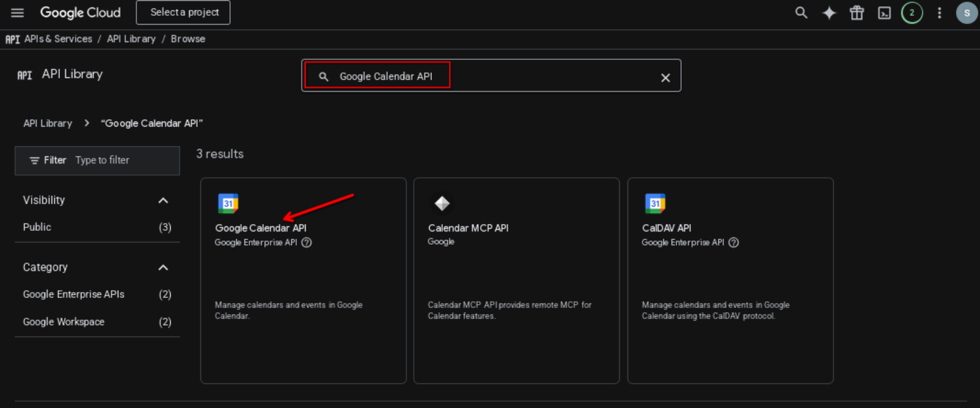The image size is (980, 408).
Task: Click the Google publisher label on Calendar MCP card
Action: coord(441,242)
